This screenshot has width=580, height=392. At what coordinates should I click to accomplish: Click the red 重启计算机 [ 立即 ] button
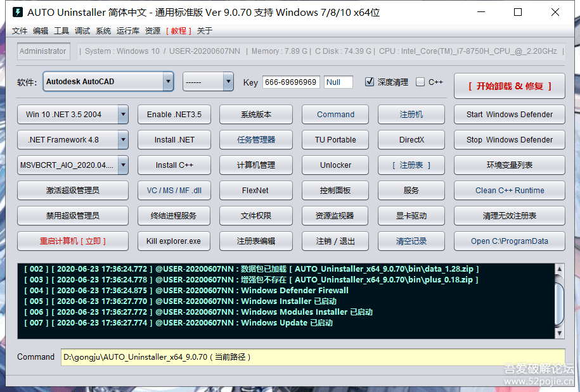click(x=72, y=241)
